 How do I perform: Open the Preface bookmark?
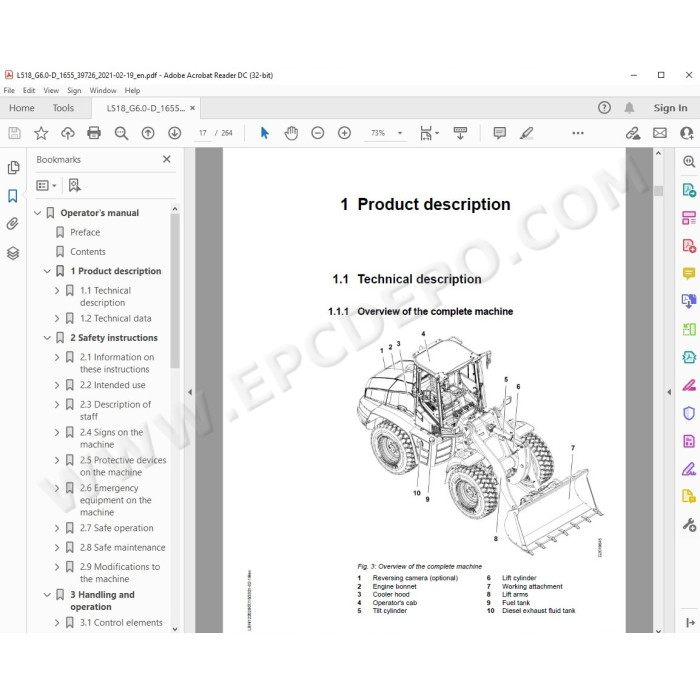85,232
